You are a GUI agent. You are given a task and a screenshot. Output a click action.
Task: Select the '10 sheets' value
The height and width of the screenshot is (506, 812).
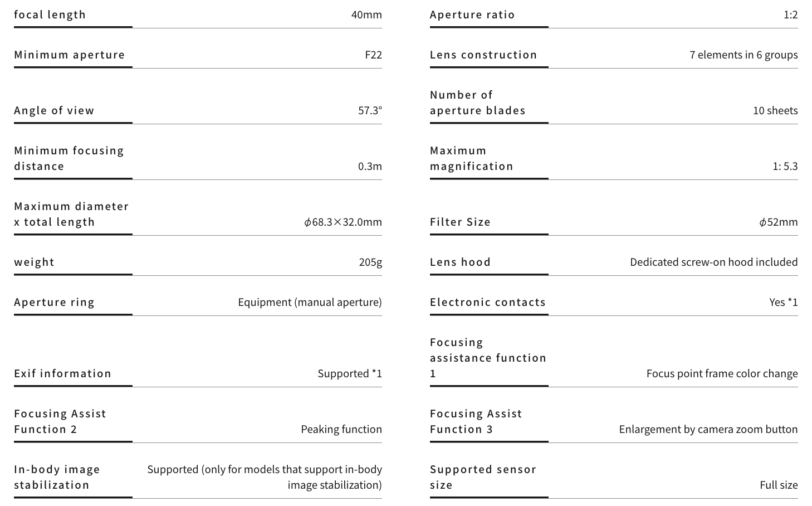pos(775,111)
